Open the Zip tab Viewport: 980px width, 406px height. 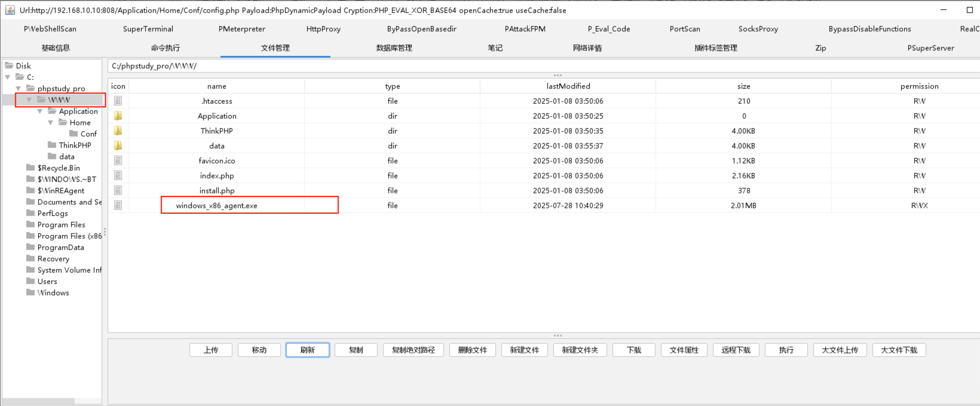point(821,48)
